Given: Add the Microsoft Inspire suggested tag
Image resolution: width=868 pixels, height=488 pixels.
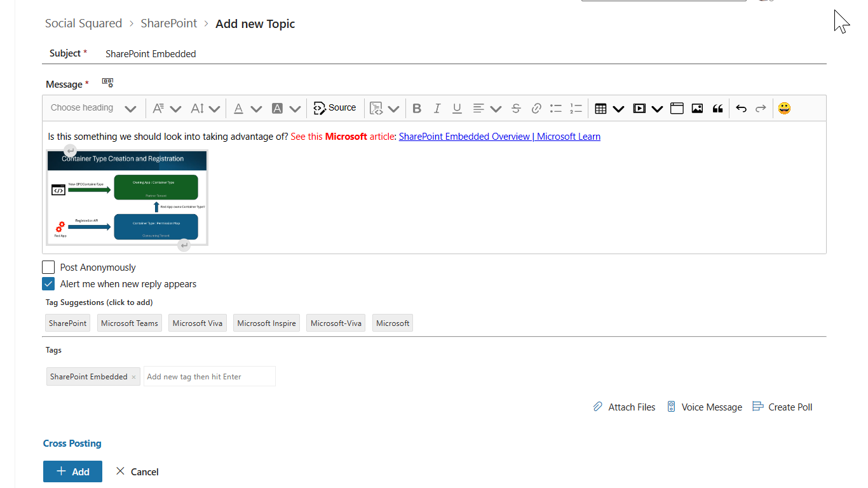Looking at the screenshot, I should [266, 323].
